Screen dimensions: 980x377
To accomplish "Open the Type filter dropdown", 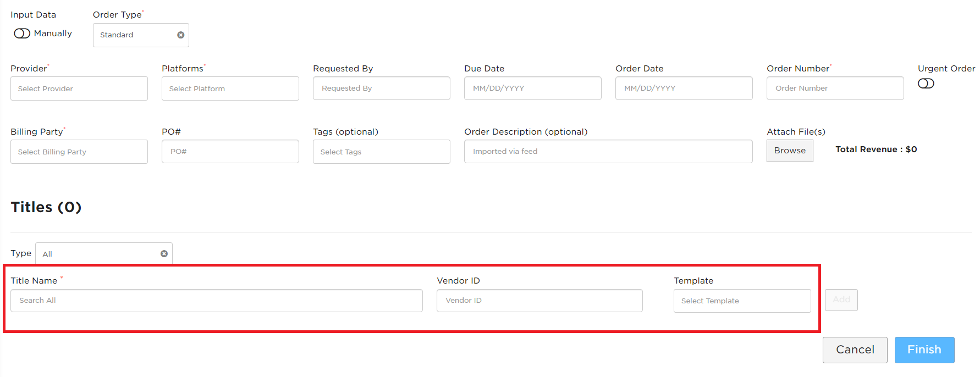I will tap(104, 254).
